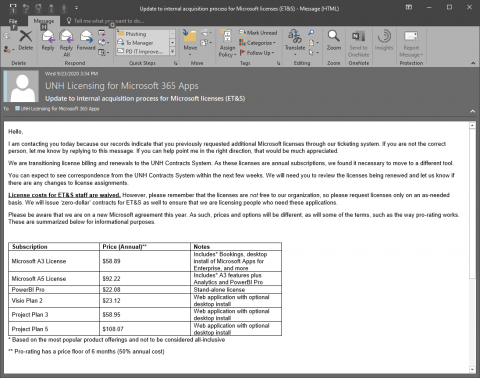The image size is (480, 378).
Task: Open the Rules dropdown in the Move group
Action: [206, 33]
